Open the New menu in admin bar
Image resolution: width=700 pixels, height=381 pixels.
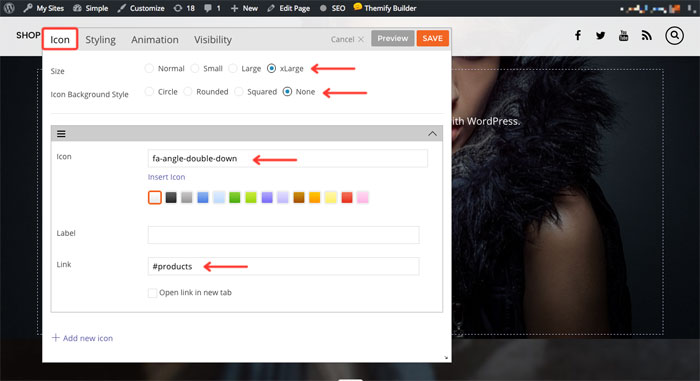244,8
